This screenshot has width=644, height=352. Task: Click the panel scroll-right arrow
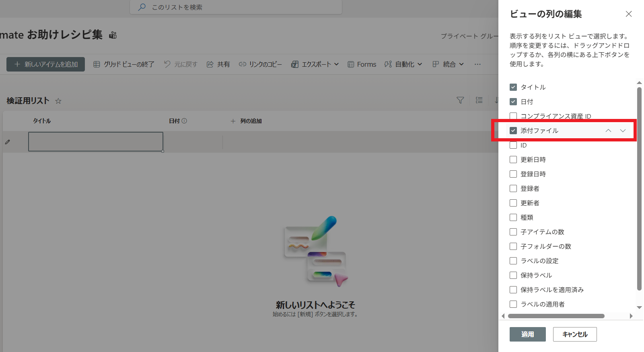point(631,316)
